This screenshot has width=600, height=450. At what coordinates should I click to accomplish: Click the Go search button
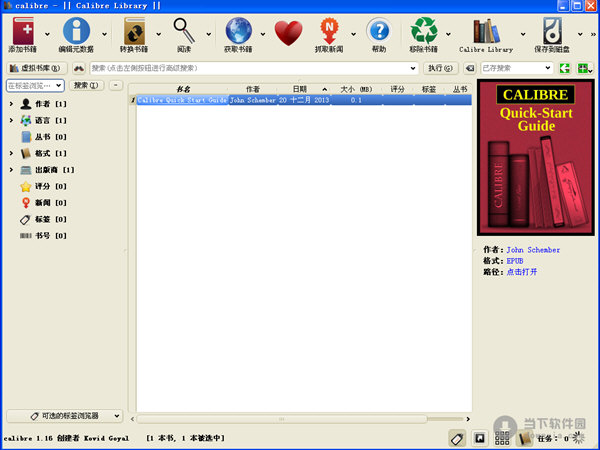click(x=440, y=68)
